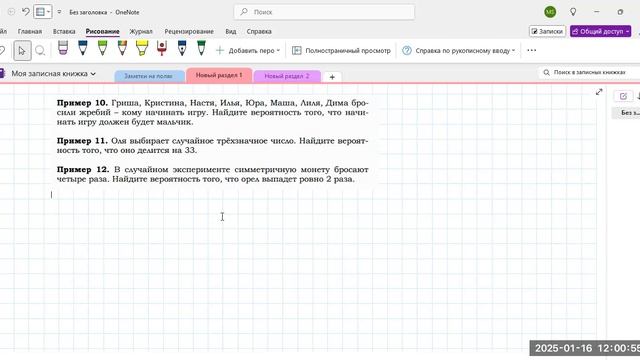
Task: Click the Undo arrow in title bar
Action: 25,12
